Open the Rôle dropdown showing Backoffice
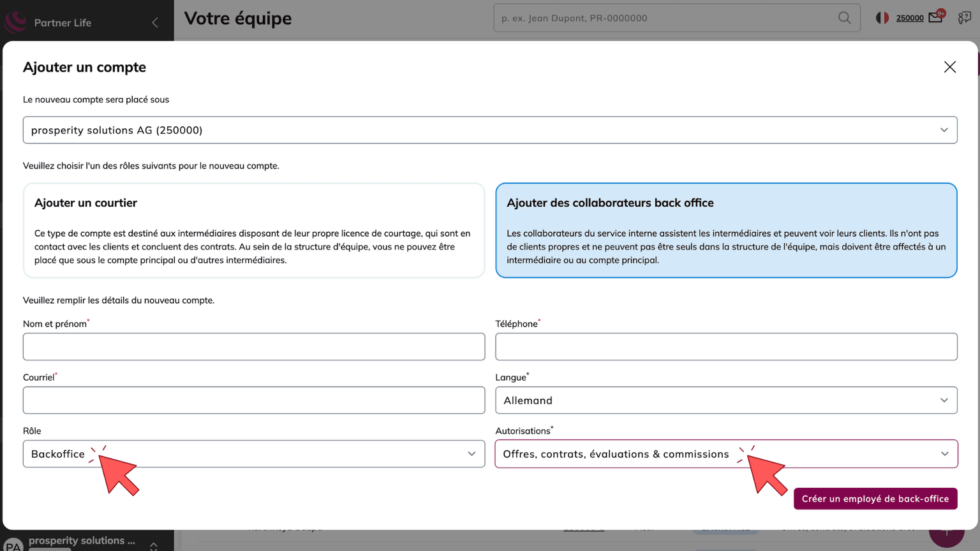 tap(253, 454)
